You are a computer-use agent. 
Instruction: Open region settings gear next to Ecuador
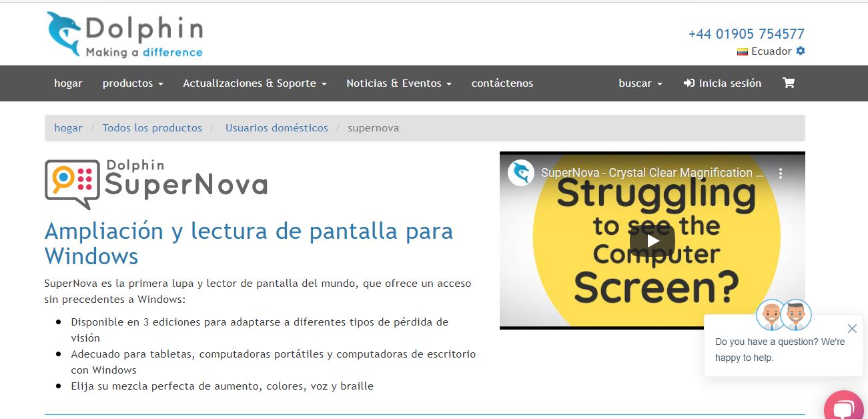801,51
